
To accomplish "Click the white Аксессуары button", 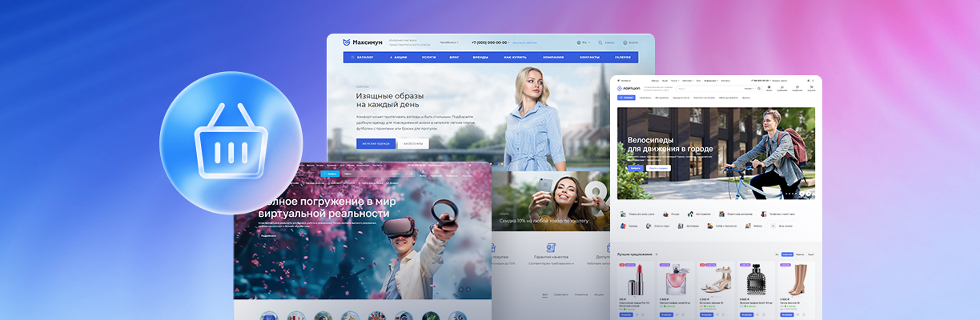I will point(412,144).
